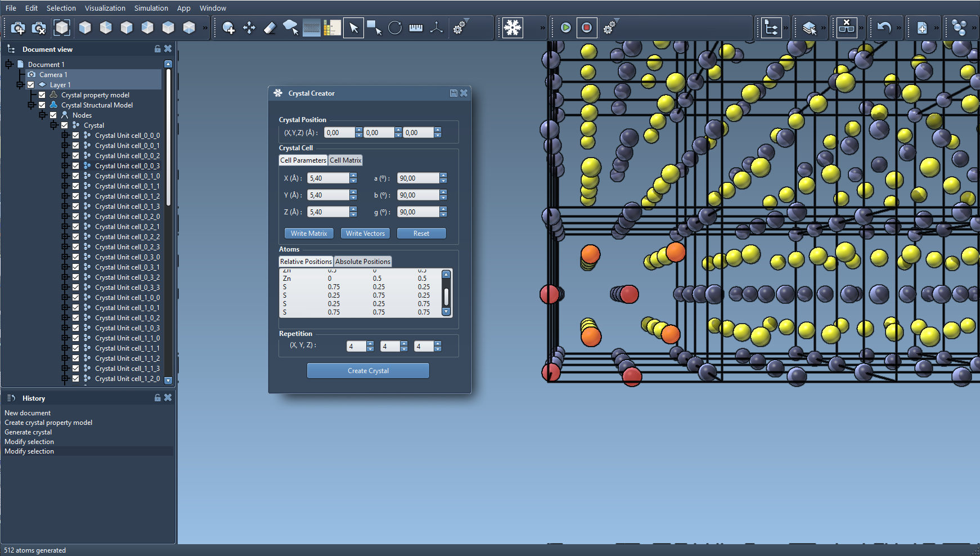Uncheck Crystal property model visibility checkbox

point(42,95)
